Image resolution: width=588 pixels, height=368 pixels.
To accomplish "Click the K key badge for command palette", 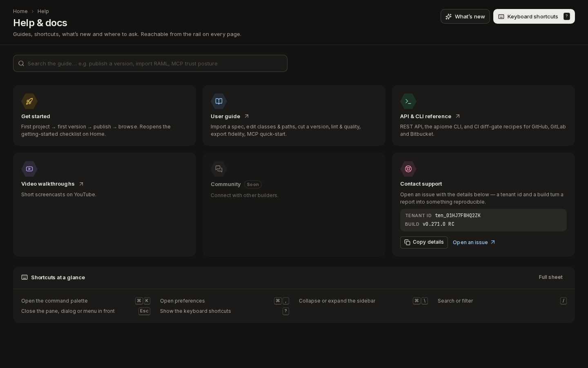I will coord(147,301).
